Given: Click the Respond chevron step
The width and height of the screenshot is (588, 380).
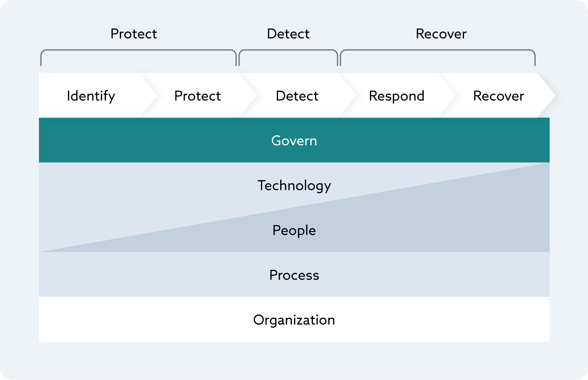Looking at the screenshot, I should pyautogui.click(x=396, y=96).
